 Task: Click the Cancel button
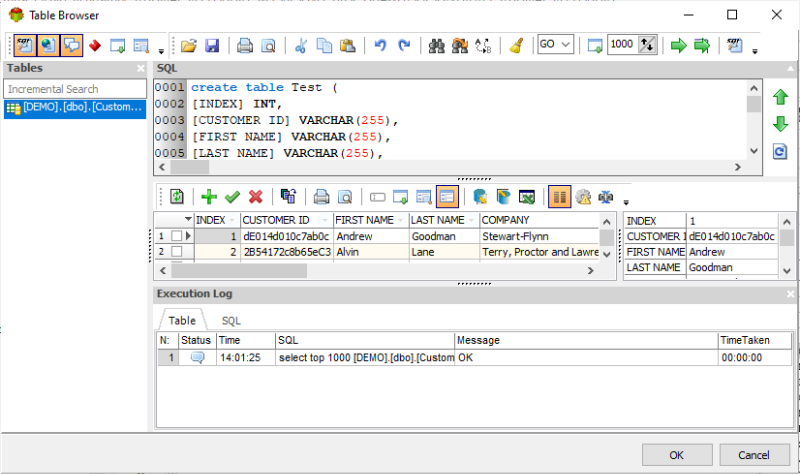click(x=754, y=455)
